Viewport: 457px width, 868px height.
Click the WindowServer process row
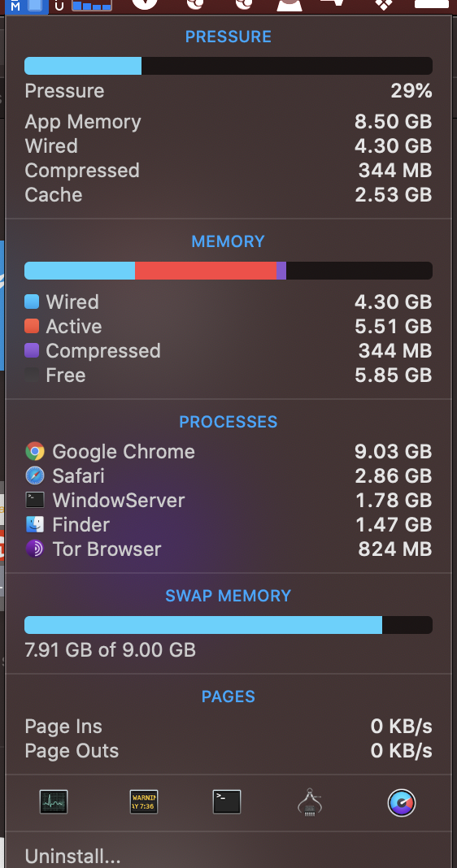(x=228, y=501)
